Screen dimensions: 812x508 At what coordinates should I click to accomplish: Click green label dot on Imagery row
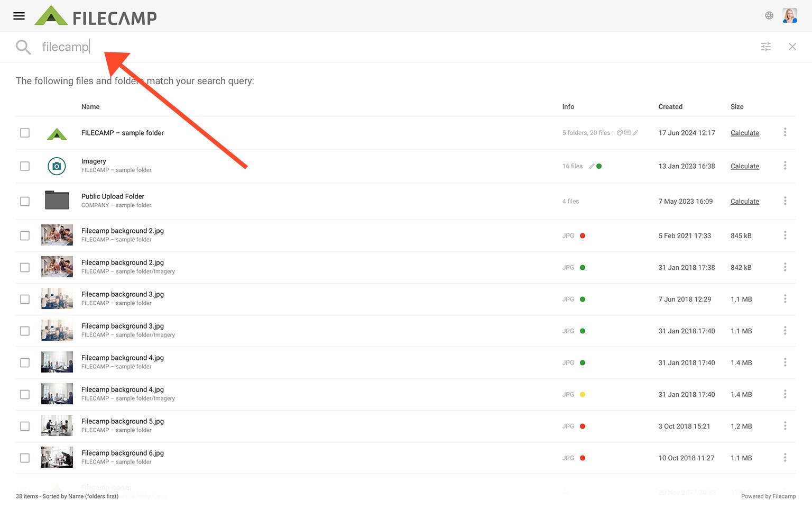click(x=599, y=166)
